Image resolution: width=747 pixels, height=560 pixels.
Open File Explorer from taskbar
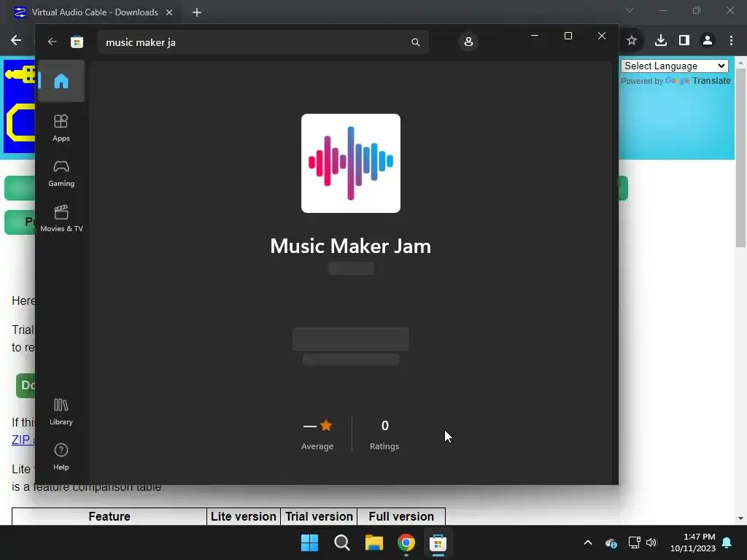[374, 542]
